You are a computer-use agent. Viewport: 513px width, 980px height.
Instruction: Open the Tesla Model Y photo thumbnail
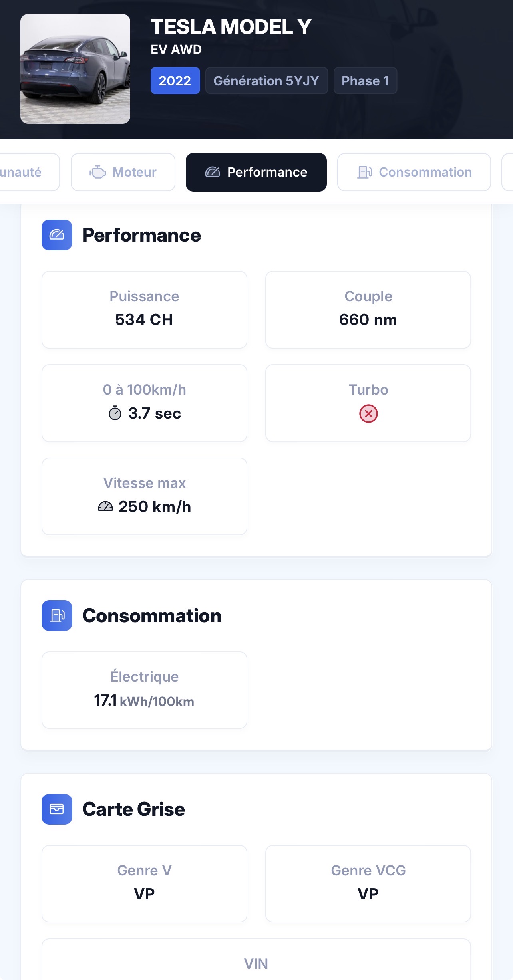(x=75, y=69)
